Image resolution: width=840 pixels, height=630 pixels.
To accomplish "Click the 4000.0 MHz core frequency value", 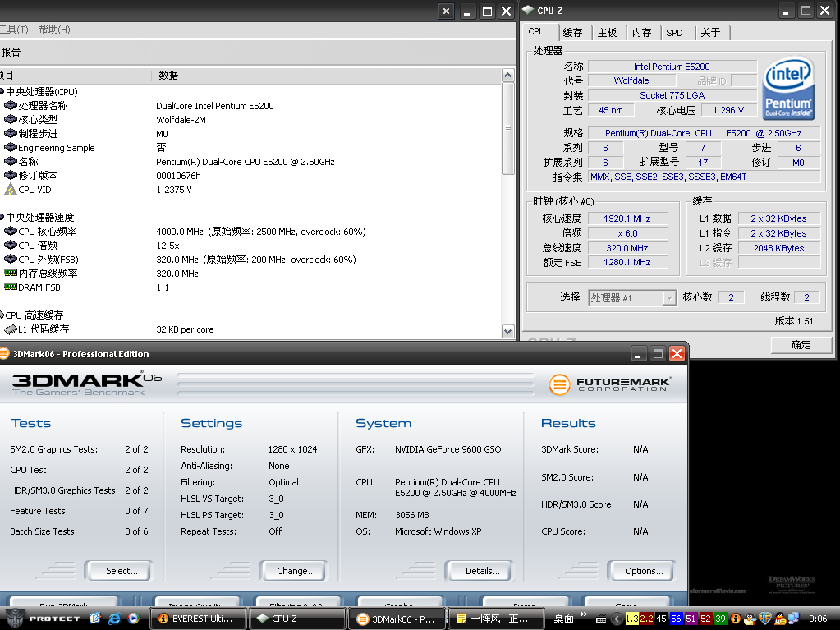I will point(180,232).
